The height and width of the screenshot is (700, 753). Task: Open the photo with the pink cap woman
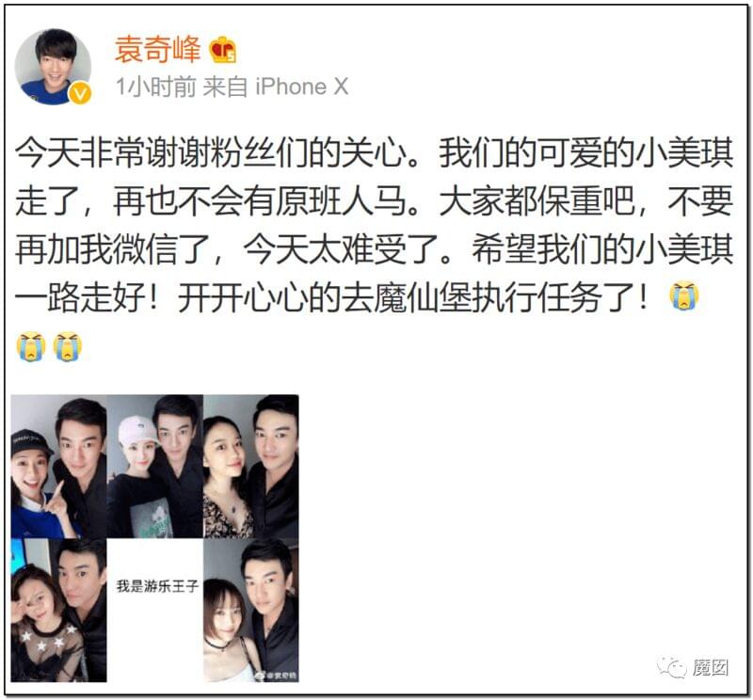point(154,466)
